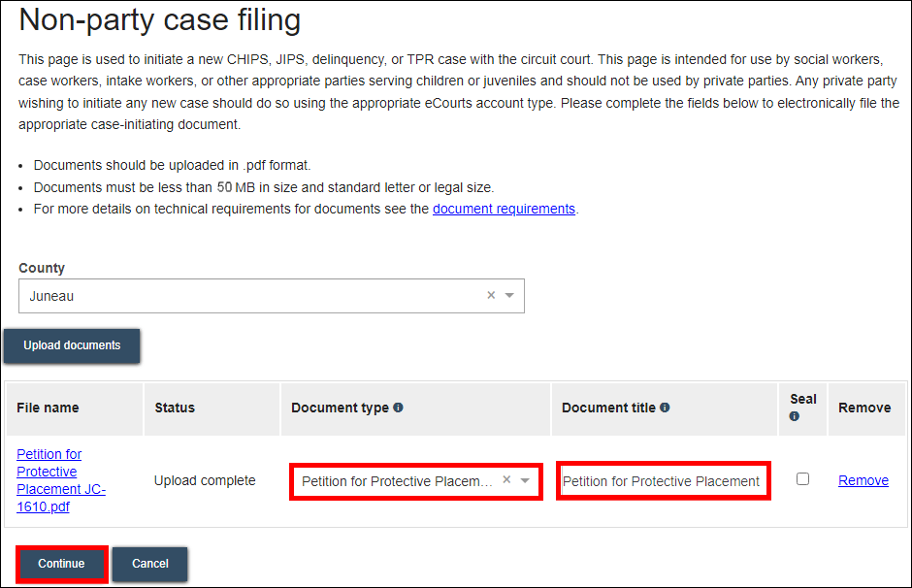Click the File name column header
Screen dimensions: 912x588
[47, 407]
